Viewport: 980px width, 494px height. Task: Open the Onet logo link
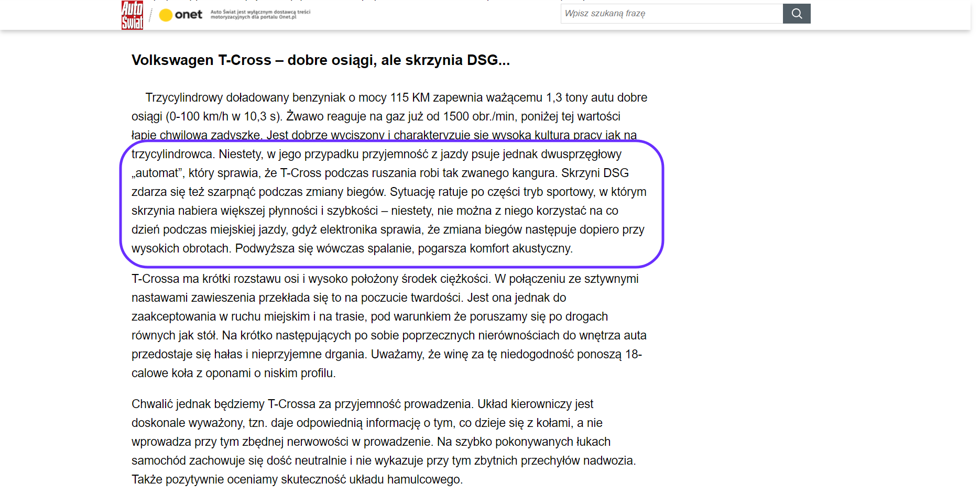pos(181,15)
